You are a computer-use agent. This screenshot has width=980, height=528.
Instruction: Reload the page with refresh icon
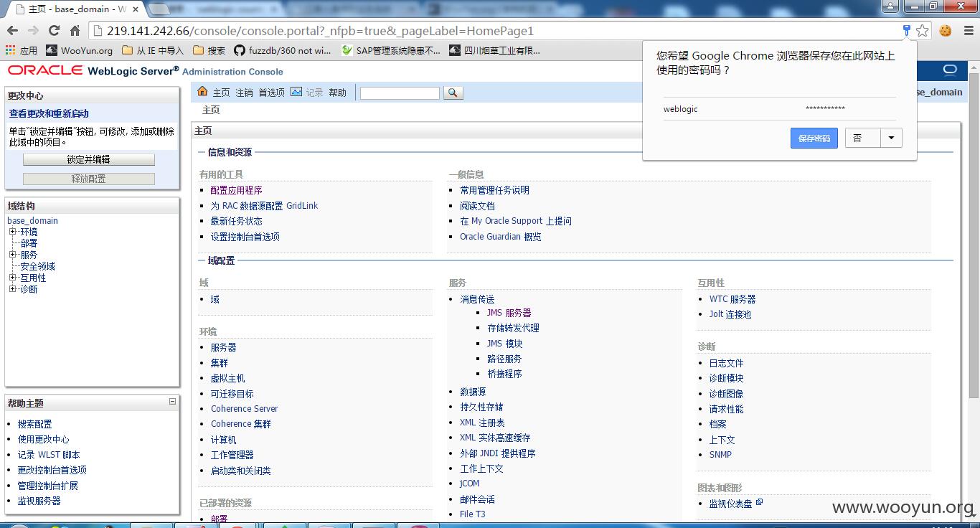(x=54, y=31)
